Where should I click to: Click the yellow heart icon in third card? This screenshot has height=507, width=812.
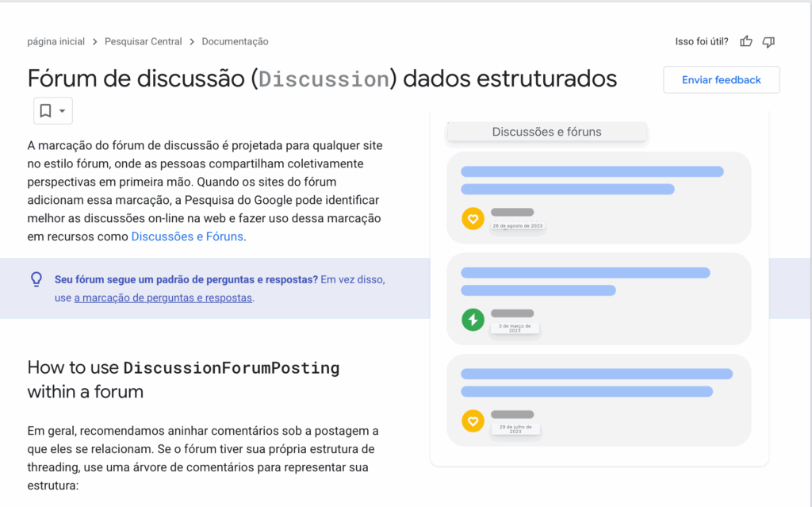[x=473, y=421]
